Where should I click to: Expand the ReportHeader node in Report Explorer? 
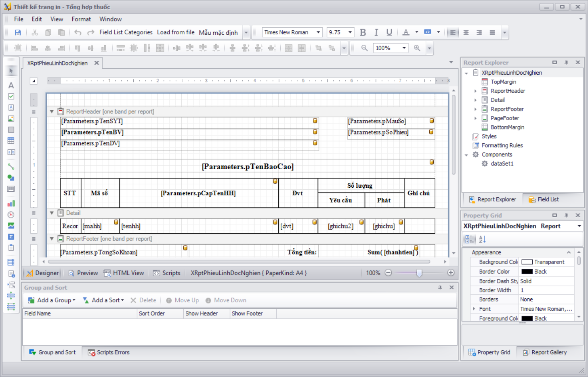(475, 91)
